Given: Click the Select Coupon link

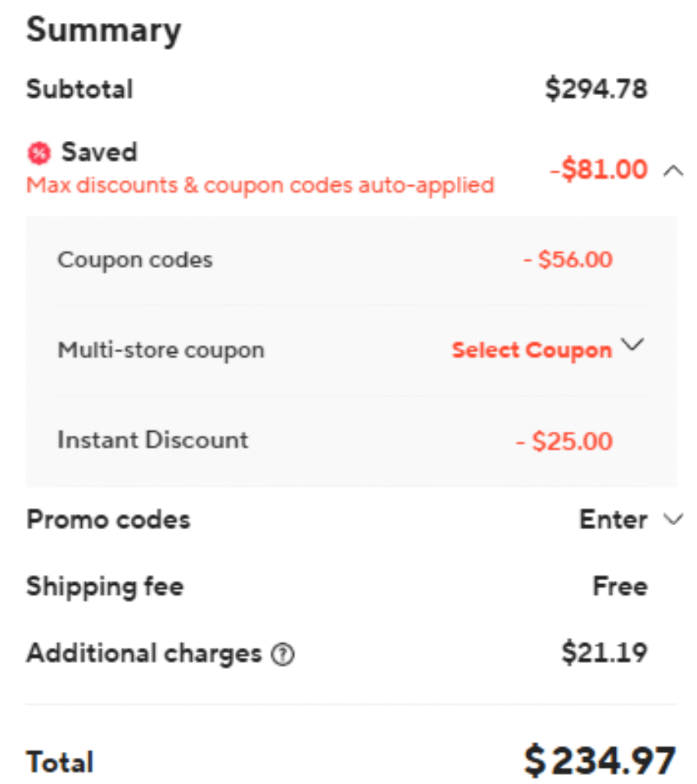Looking at the screenshot, I should point(532,351).
